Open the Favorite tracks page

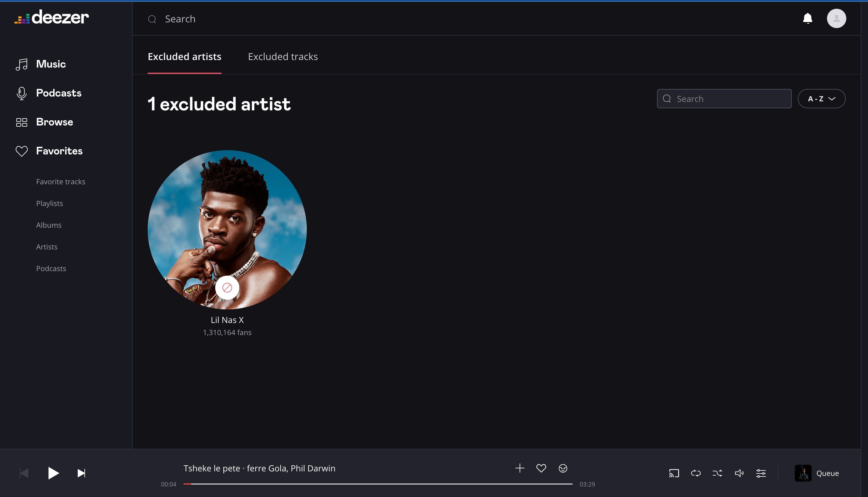pyautogui.click(x=60, y=181)
